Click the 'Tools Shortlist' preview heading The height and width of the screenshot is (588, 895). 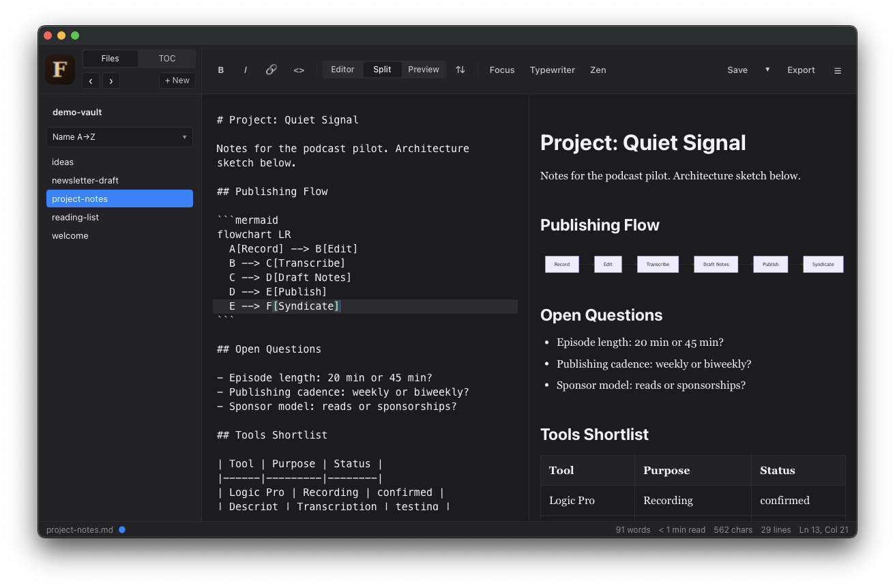pyautogui.click(x=594, y=435)
